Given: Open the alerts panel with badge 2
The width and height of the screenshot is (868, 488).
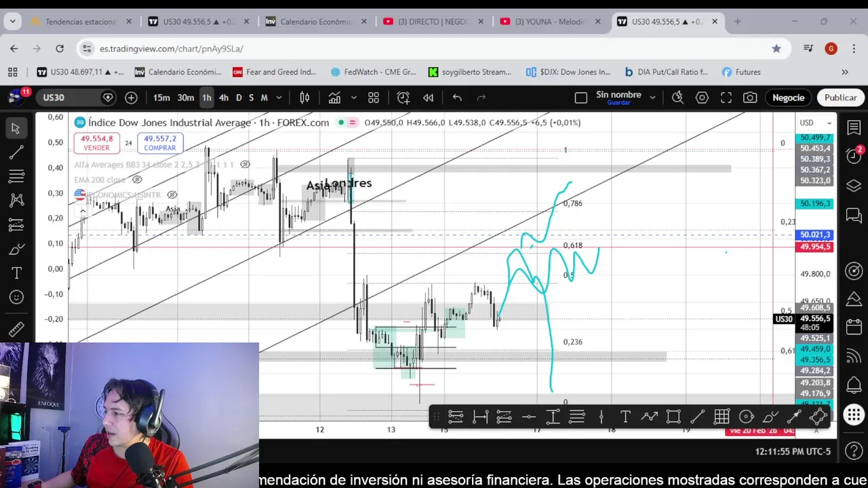Looking at the screenshot, I should coord(854,155).
